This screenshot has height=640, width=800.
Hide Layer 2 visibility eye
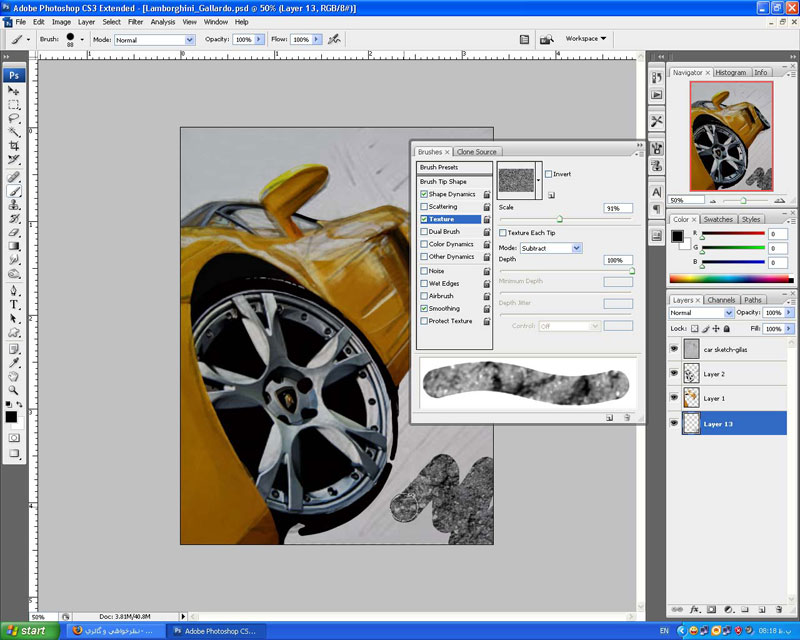point(674,374)
